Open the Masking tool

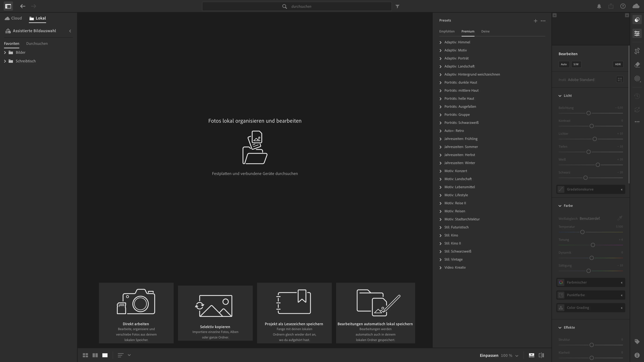pyautogui.click(x=637, y=79)
